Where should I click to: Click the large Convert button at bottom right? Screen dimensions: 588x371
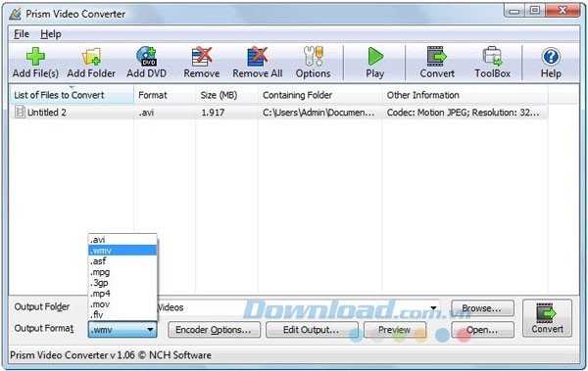[x=547, y=318]
